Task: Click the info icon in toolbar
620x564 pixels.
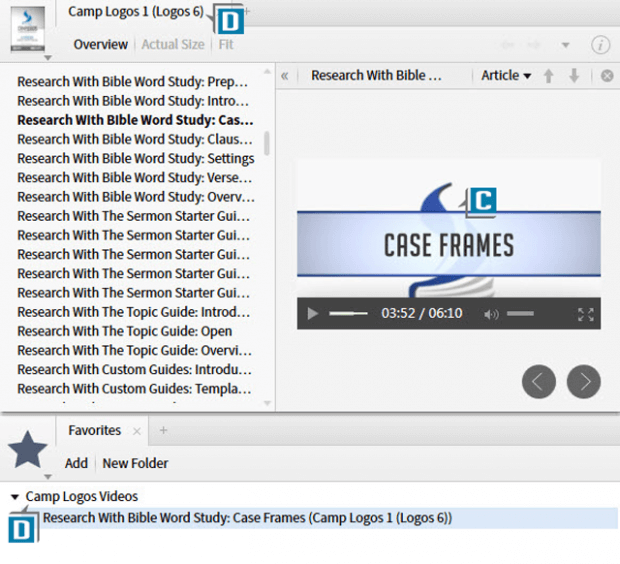Action: tap(600, 45)
